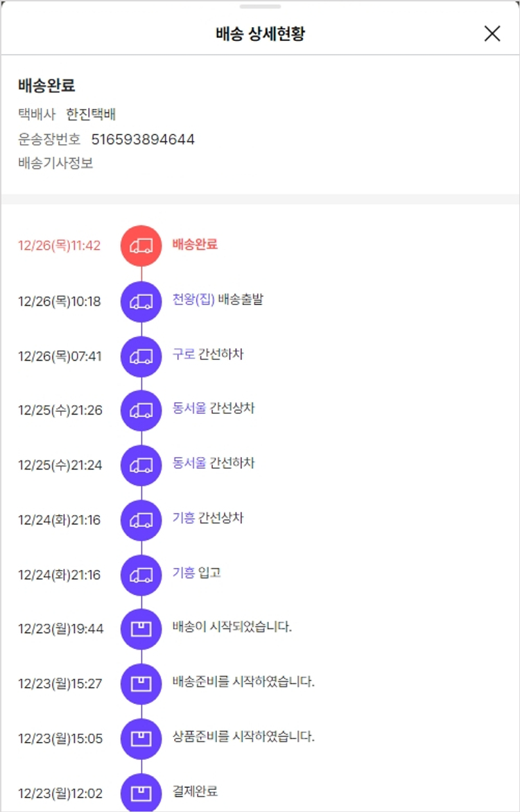Viewport: 520px width, 812px height.
Task: Click the 12/26(목)11:42 delivery timestamp
Action: point(60,245)
